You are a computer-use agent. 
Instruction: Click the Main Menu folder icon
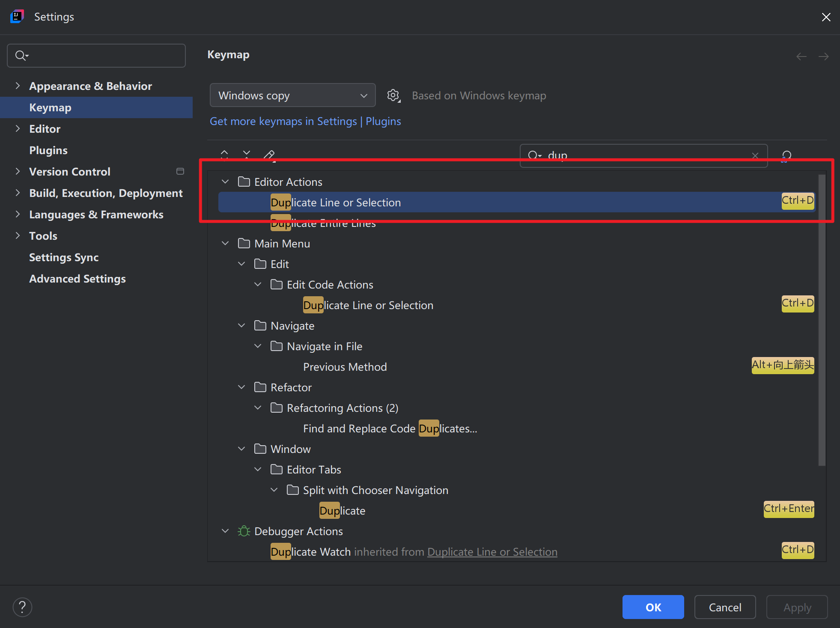point(244,244)
